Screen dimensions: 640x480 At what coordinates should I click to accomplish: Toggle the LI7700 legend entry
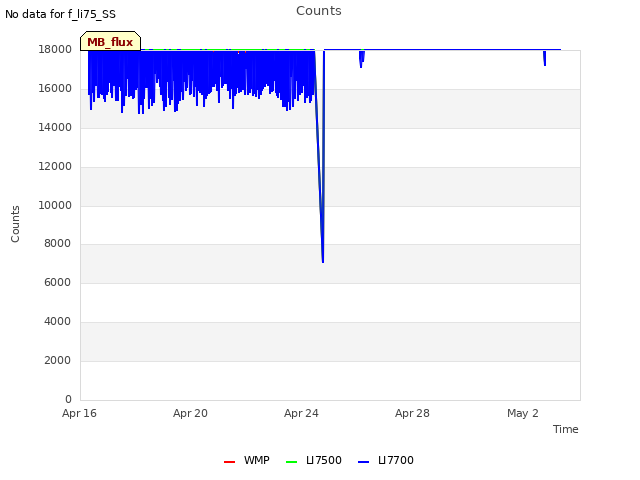point(386,460)
